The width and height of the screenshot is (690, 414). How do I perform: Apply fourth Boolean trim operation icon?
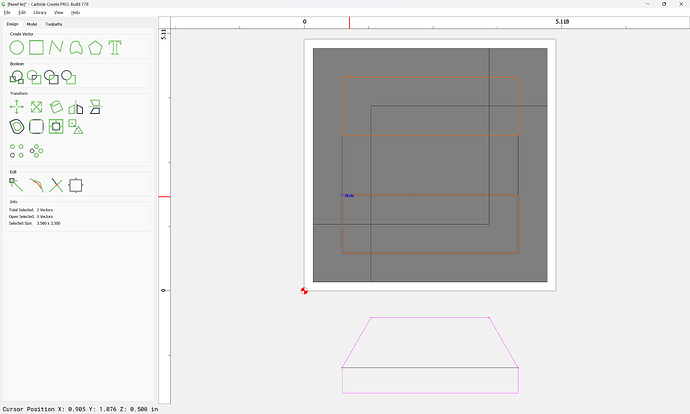[69, 77]
